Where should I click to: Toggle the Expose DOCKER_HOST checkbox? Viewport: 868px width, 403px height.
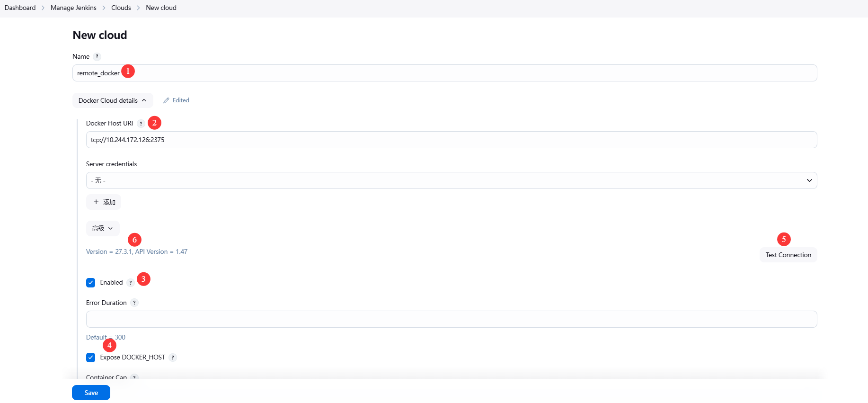[91, 358]
